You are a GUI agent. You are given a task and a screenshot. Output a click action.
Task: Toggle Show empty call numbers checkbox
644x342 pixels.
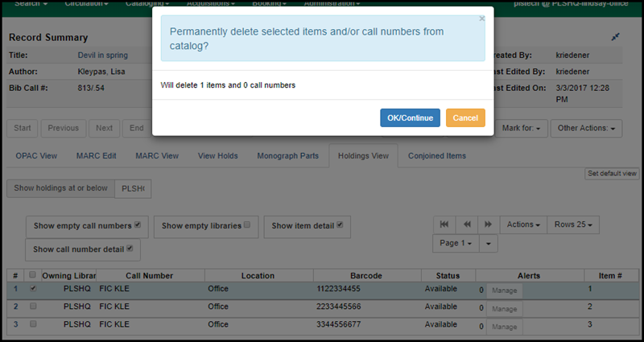tap(138, 225)
